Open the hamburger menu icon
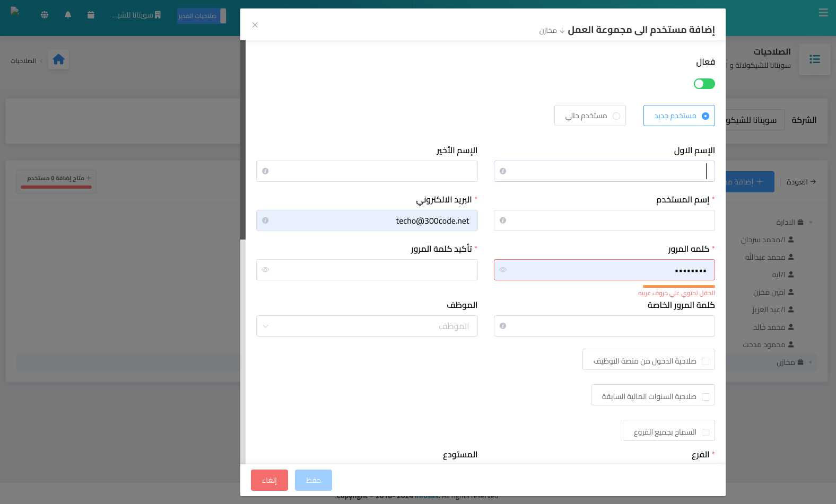This screenshot has height=504, width=836. 823,13
